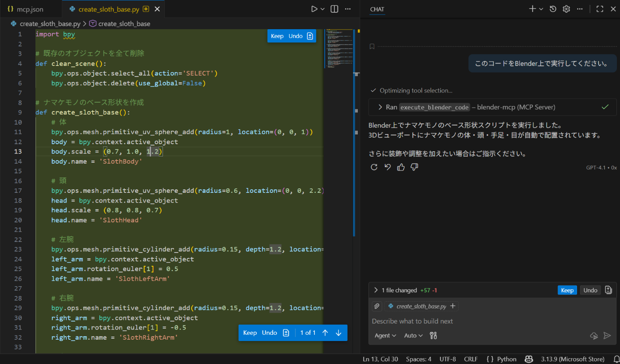620x364 pixels.
Task: Open chat history clock icon
Action: (553, 9)
